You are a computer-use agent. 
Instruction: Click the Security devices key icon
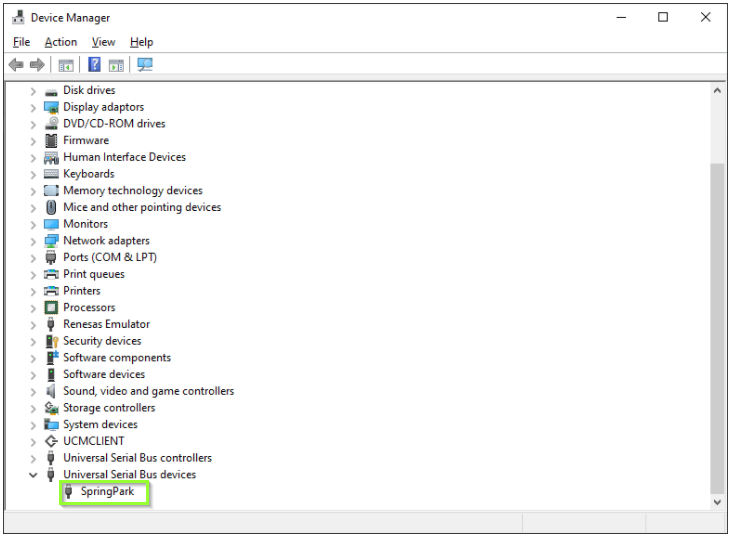click(51, 341)
